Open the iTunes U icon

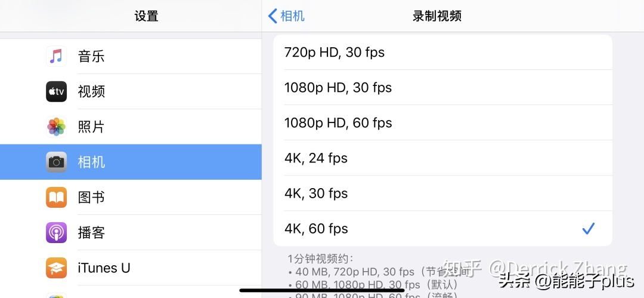point(56,268)
